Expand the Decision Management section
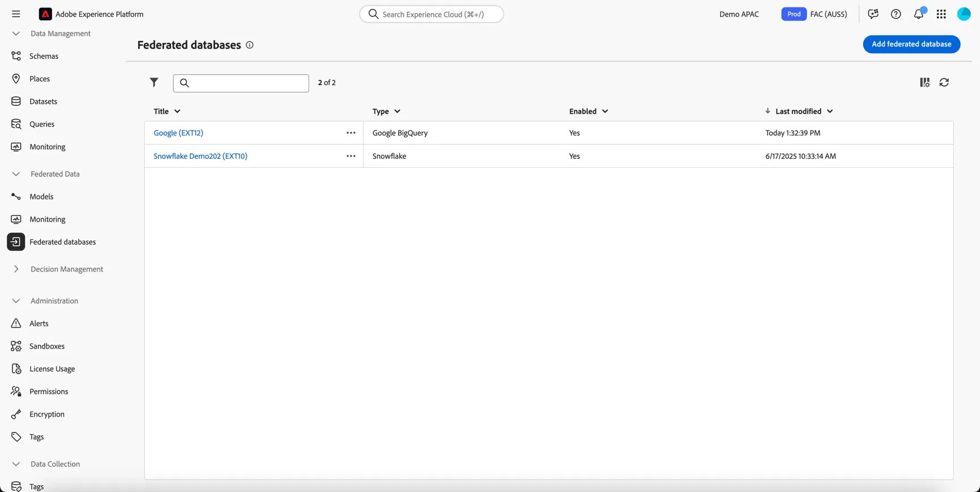 pyautogui.click(x=16, y=269)
